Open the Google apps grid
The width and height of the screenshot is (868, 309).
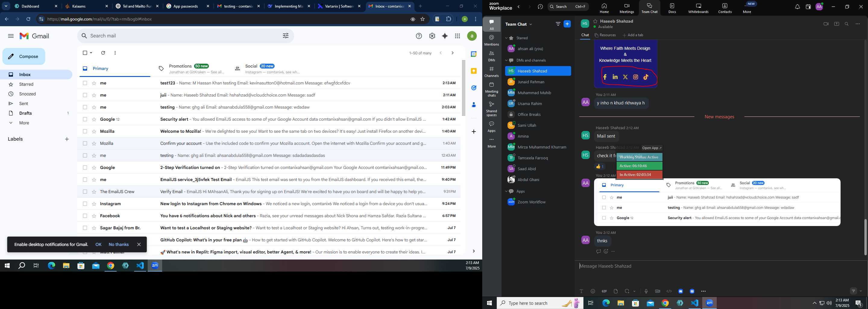[x=458, y=36]
